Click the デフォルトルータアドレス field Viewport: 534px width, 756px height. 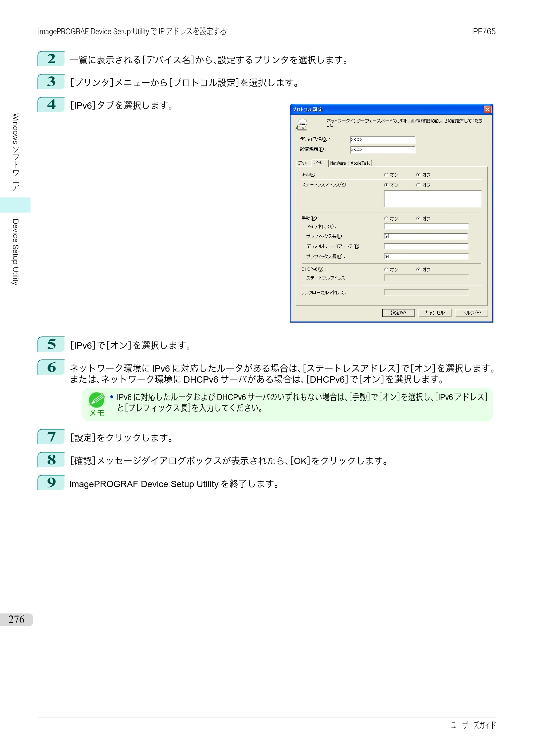[x=426, y=247]
